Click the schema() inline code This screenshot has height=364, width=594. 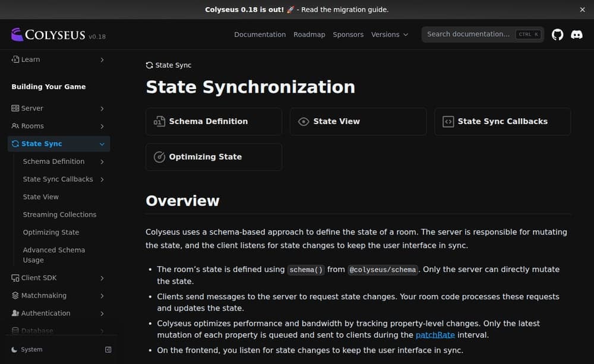(x=306, y=270)
